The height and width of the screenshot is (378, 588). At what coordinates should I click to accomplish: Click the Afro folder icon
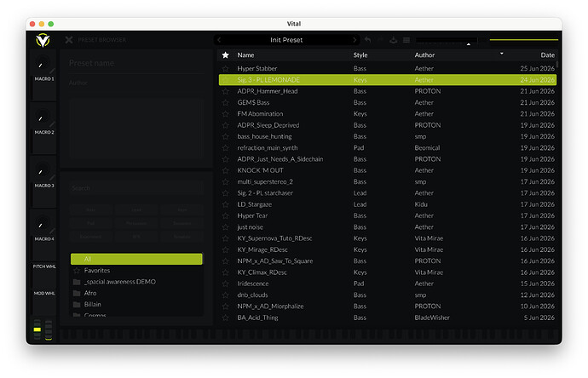click(77, 293)
